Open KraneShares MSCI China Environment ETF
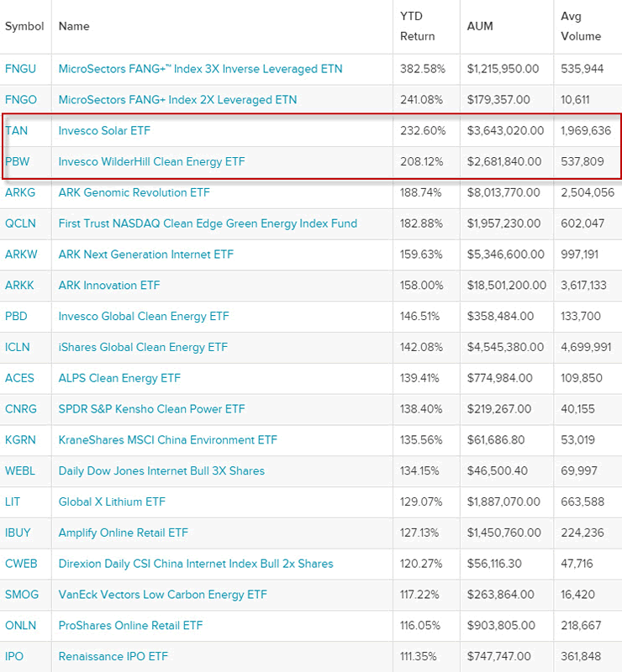This screenshot has width=622, height=672. 167,440
